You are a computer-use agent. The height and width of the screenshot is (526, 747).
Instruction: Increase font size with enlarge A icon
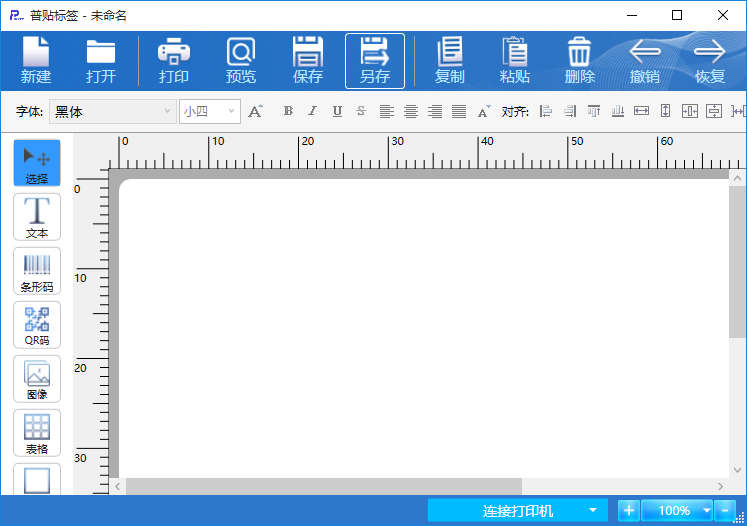pos(255,111)
